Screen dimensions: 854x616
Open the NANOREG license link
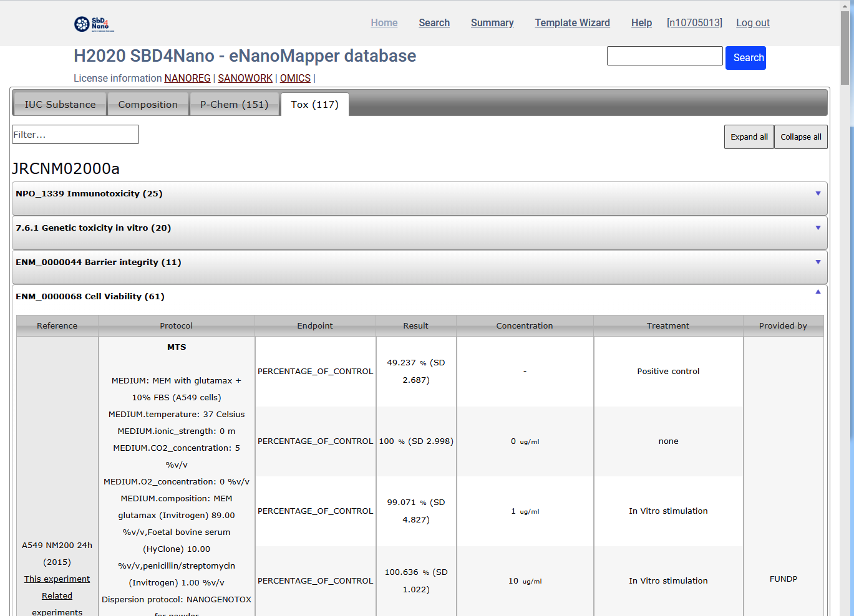pos(187,79)
